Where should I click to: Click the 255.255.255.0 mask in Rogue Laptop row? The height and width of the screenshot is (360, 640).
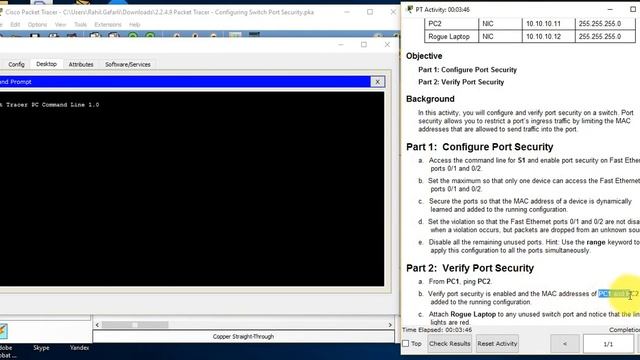[x=605, y=36]
